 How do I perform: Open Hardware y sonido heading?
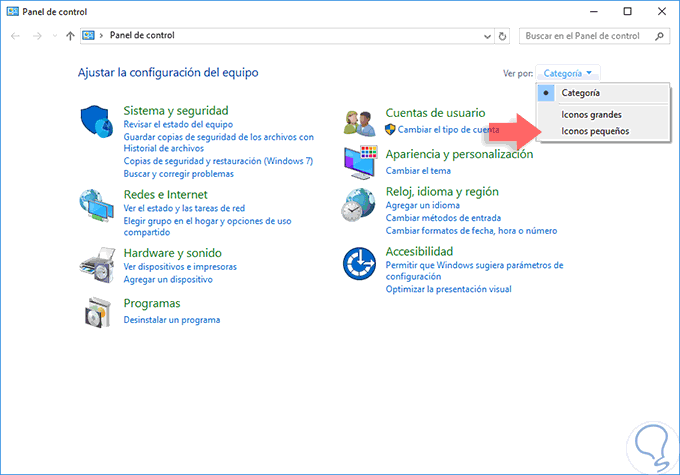tap(172, 253)
